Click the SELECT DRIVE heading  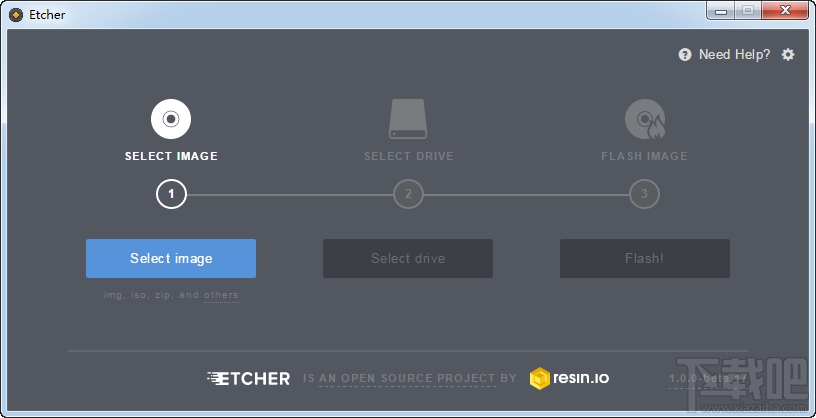click(409, 156)
